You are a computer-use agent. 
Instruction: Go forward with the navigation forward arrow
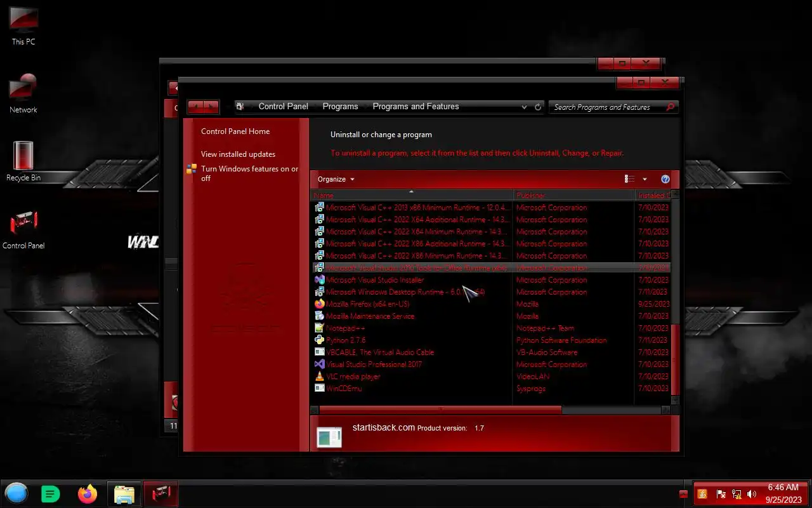tap(211, 107)
